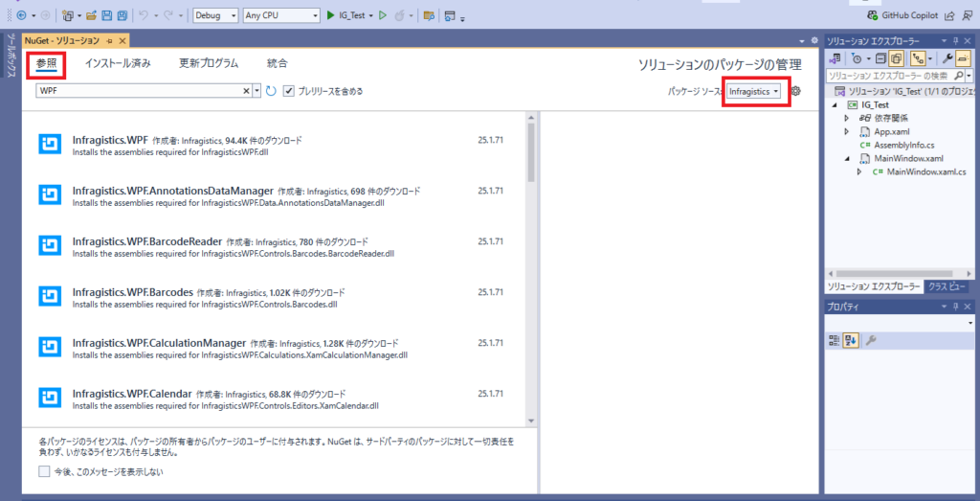Select the Infragistics.WPF package
This screenshot has height=501, width=980.
[275, 145]
